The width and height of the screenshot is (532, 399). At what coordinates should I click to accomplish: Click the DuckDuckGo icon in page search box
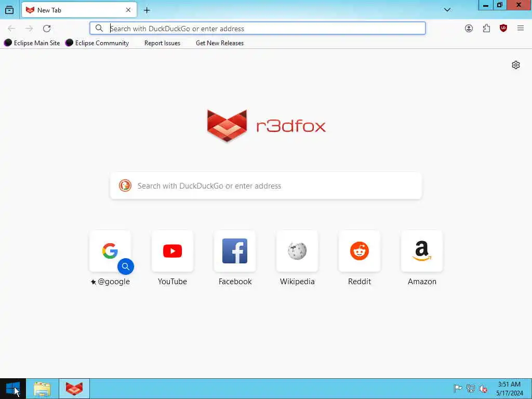coord(125,185)
